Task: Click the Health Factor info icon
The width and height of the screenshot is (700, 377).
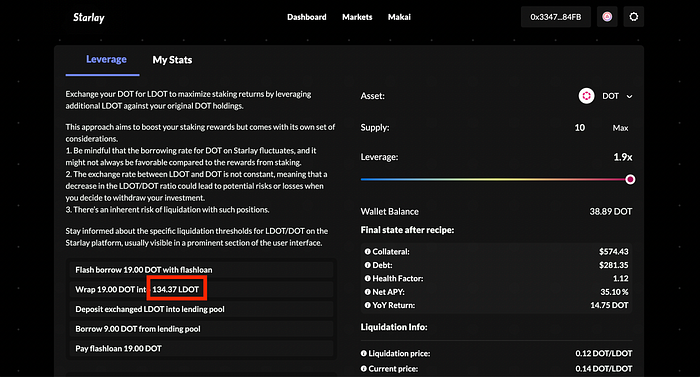Action: coord(367,278)
